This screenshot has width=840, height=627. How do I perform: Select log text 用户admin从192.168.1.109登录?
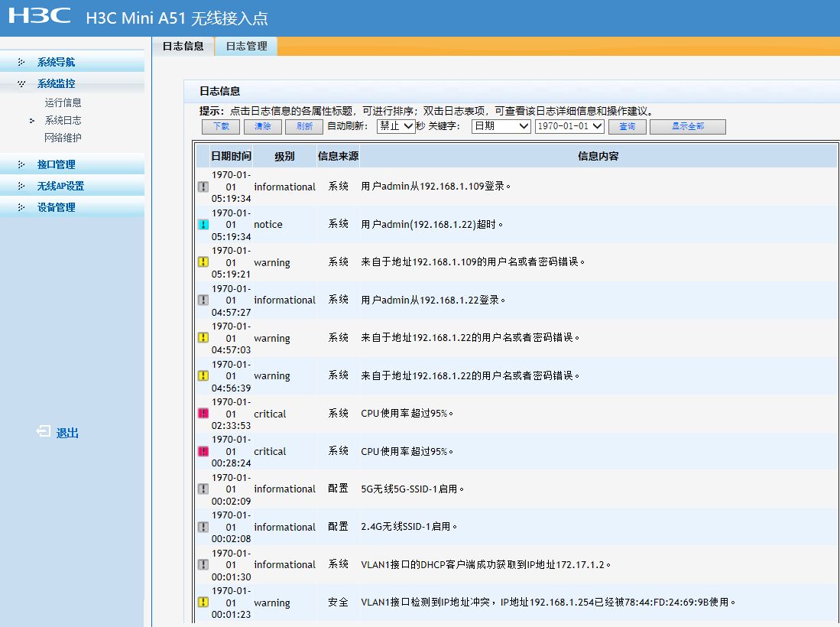click(x=436, y=187)
